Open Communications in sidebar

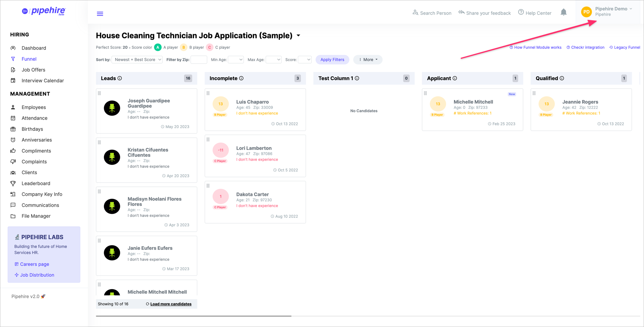pos(40,205)
